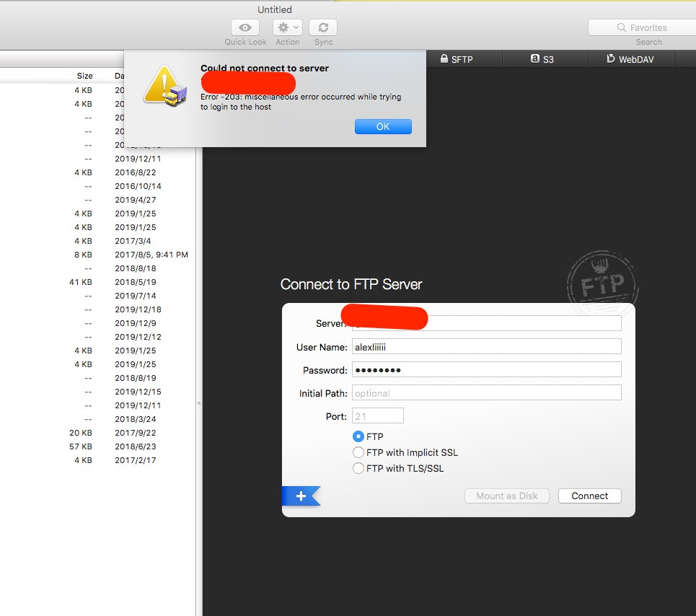Click the warning truck icon in the error dialog

[x=165, y=88]
